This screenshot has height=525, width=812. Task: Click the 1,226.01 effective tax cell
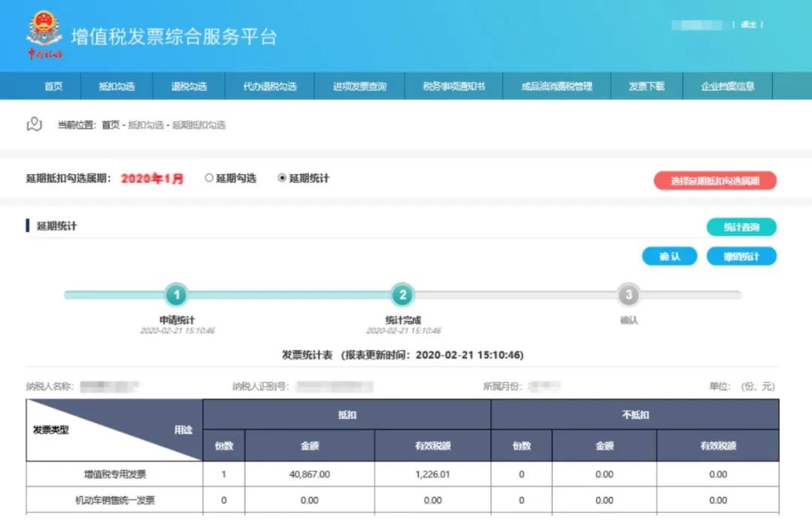432,474
